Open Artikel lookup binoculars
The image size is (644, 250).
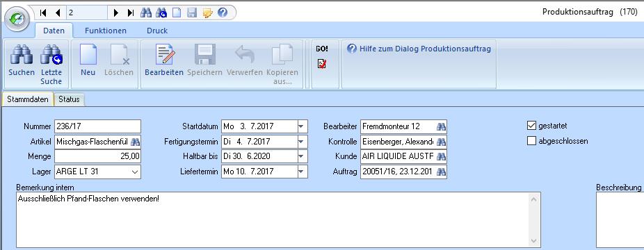pos(135,142)
